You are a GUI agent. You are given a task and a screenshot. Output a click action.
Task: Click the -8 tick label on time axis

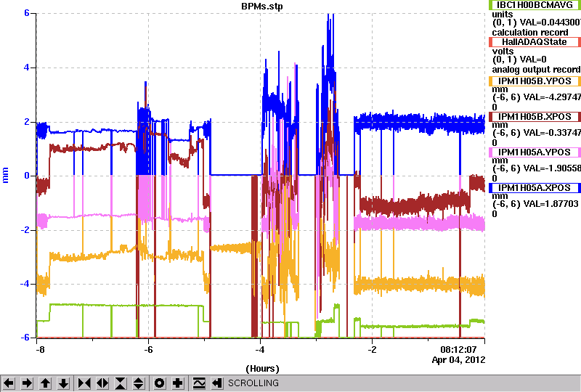click(x=41, y=350)
